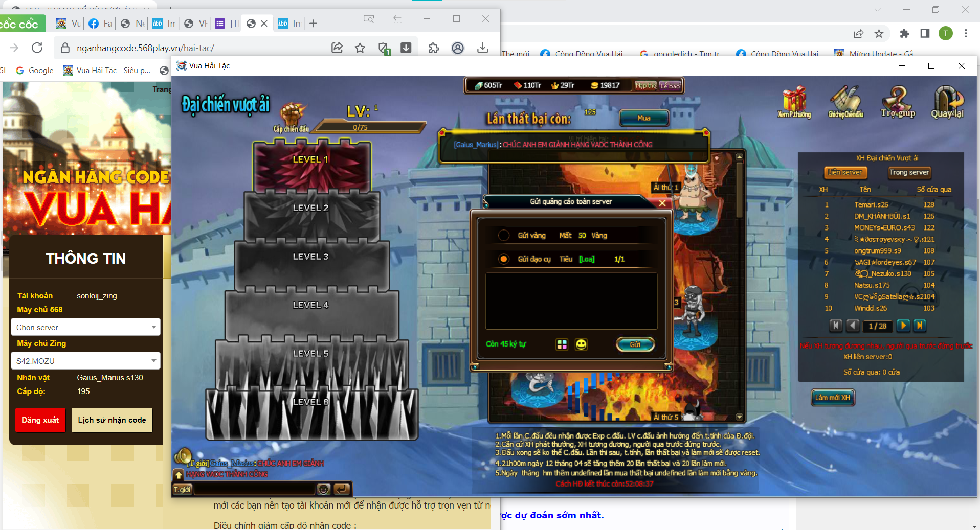Image resolution: width=980 pixels, height=530 pixels.
Task: Reload the page in the Cốc Cốc browser
Action: tap(37, 48)
